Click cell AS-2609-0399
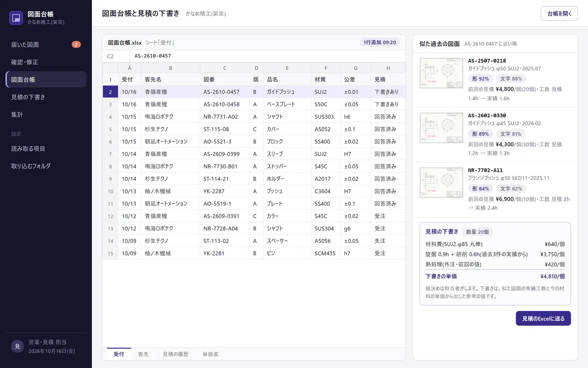The image size is (588, 368). point(225,154)
